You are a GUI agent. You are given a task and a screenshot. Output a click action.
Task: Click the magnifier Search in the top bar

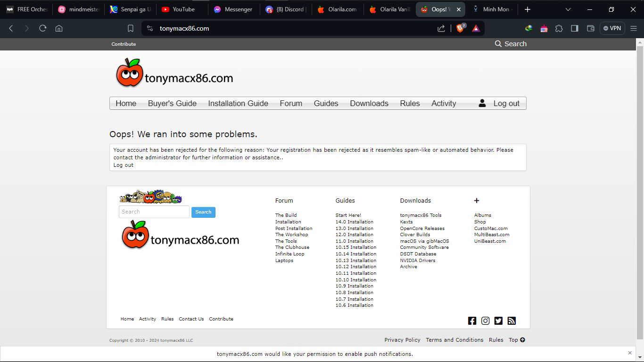coord(511,44)
